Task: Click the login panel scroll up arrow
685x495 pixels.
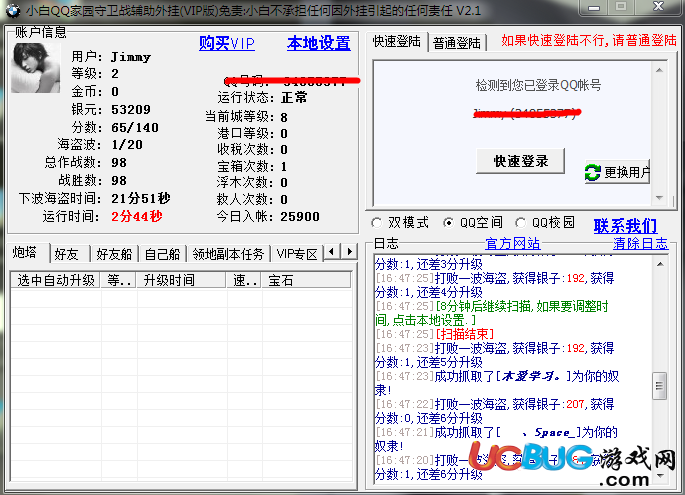Action: pos(659,70)
